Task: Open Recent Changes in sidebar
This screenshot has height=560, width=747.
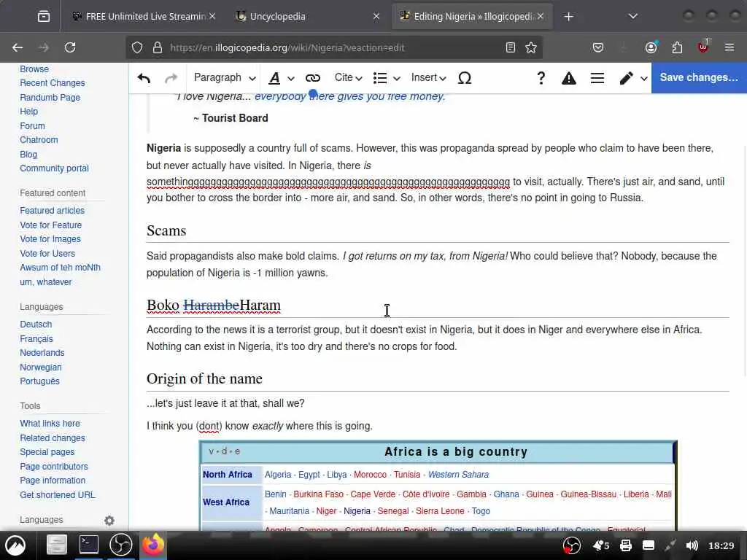Action: (53, 83)
